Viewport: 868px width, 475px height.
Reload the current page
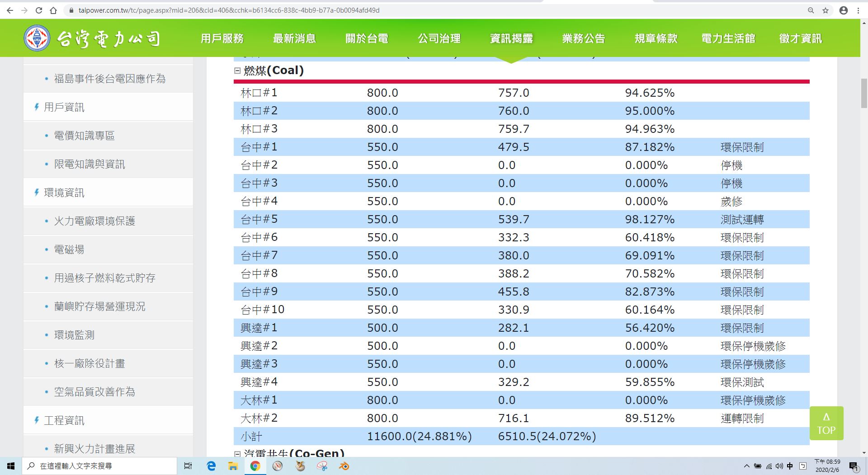(x=39, y=10)
